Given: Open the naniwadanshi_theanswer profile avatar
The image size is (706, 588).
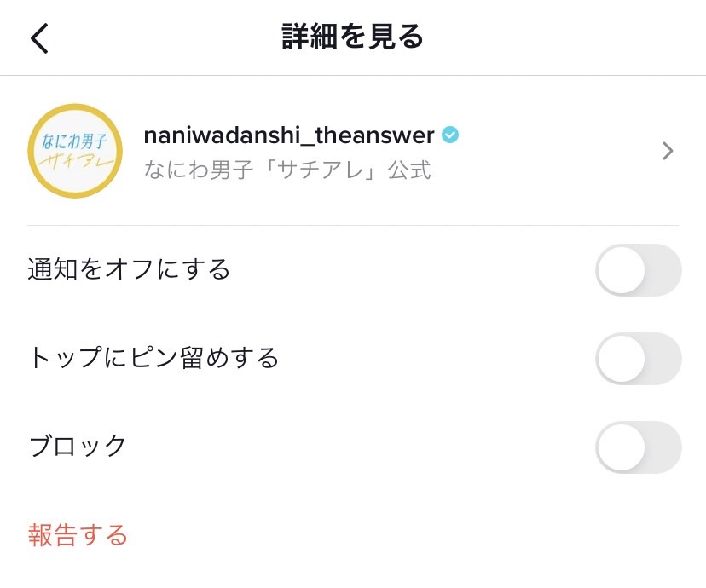Looking at the screenshot, I should coord(75,151).
